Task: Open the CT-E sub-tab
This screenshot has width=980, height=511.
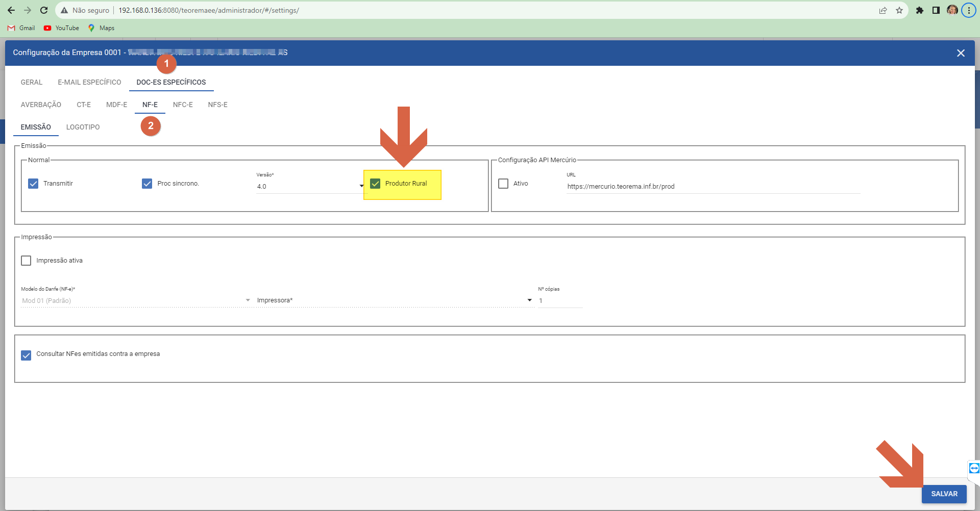Action: 84,105
